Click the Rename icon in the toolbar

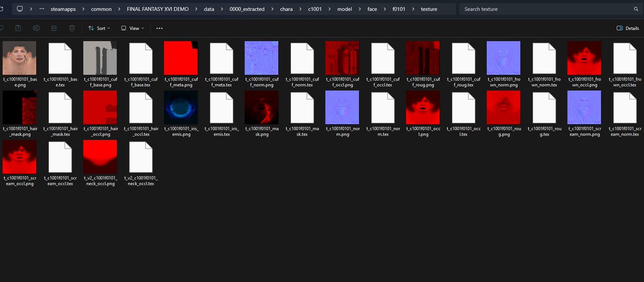click(x=36, y=28)
